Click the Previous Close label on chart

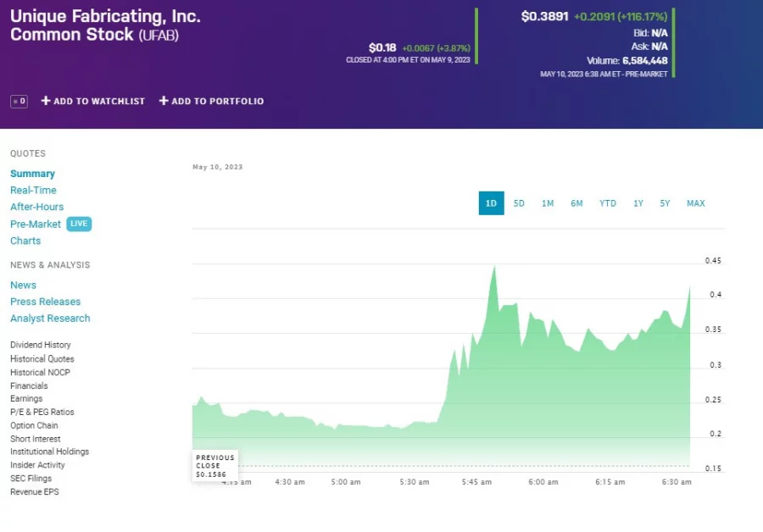[214, 466]
